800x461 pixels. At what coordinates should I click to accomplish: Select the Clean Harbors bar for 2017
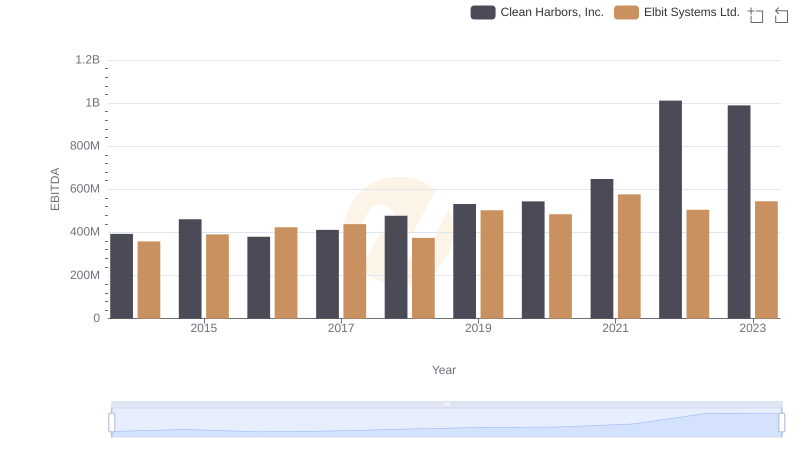[327, 274]
